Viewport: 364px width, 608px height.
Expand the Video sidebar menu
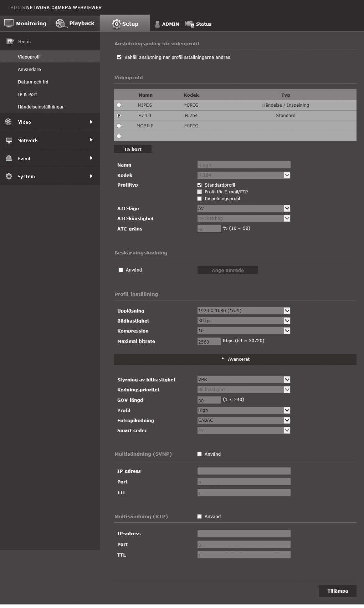50,122
